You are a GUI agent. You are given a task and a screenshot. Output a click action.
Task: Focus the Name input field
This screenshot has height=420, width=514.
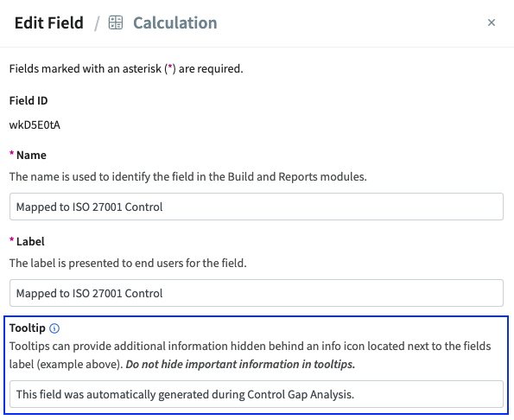[257, 207]
